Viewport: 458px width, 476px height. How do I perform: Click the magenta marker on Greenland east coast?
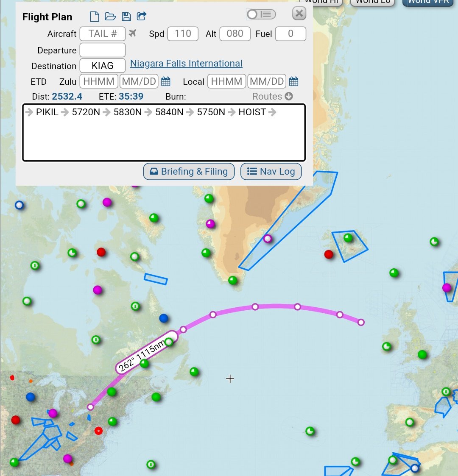pos(268,239)
